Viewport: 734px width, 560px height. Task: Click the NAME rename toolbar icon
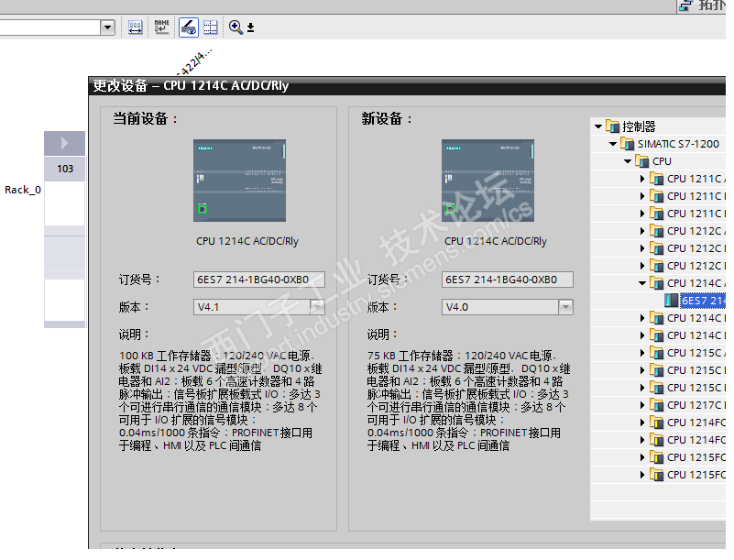pos(161,27)
